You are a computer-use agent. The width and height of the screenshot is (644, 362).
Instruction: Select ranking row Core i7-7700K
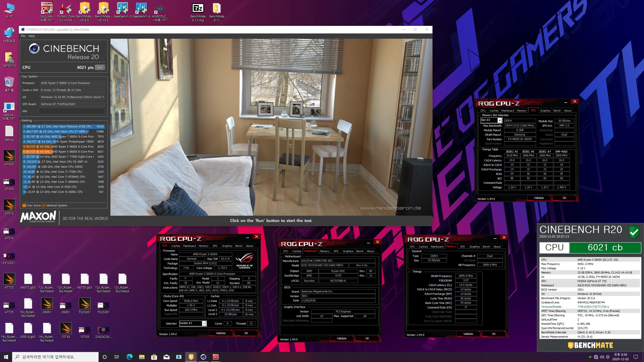coord(63,172)
